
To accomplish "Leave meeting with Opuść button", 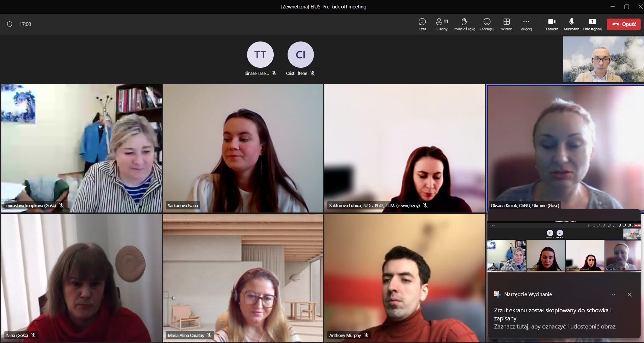I will 623,24.
